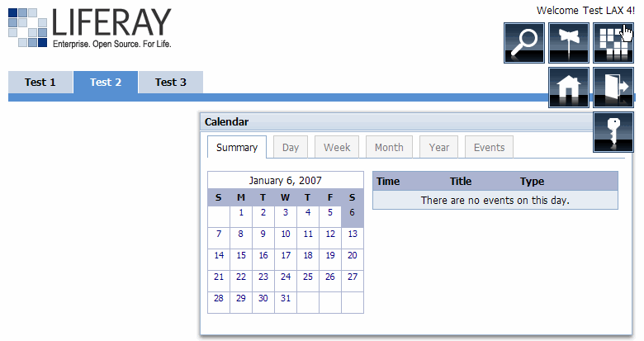The height and width of the screenshot is (341, 644).
Task: Open the Year tab
Action: pos(439,148)
